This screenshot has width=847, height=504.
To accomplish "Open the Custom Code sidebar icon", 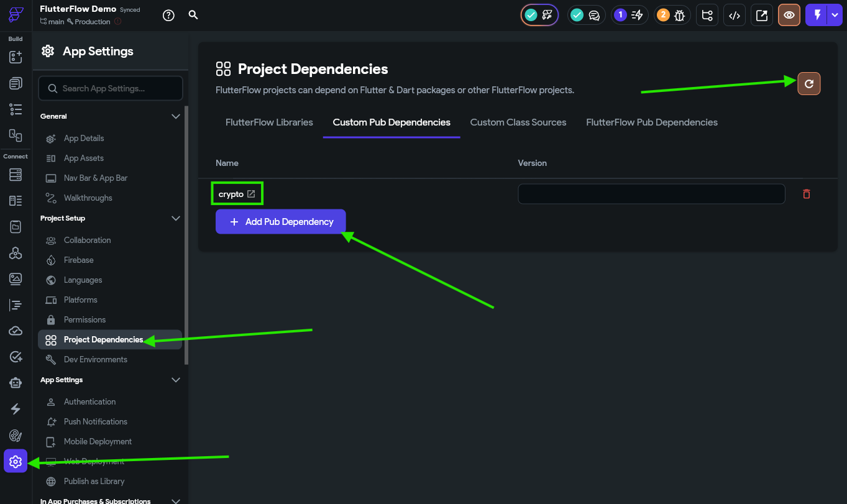I will click(16, 305).
